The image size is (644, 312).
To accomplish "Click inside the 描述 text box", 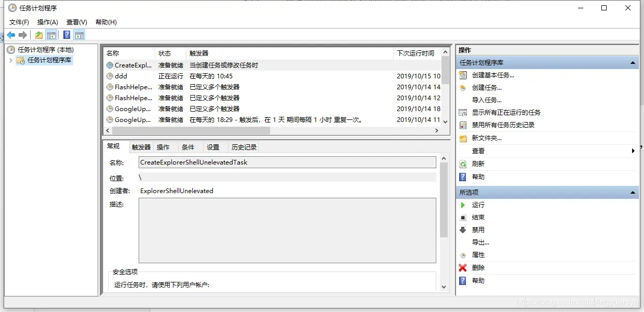I will pos(287,230).
